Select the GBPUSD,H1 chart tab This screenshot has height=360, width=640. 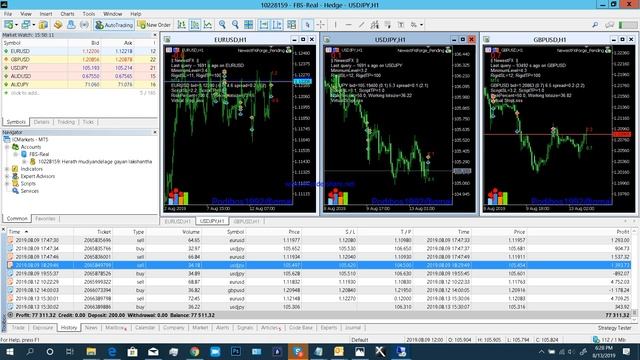tap(247, 221)
